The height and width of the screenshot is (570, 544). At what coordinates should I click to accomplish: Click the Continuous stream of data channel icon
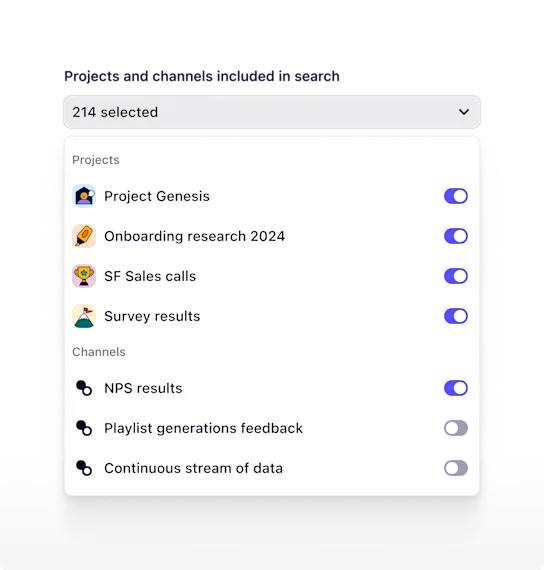[x=84, y=468]
